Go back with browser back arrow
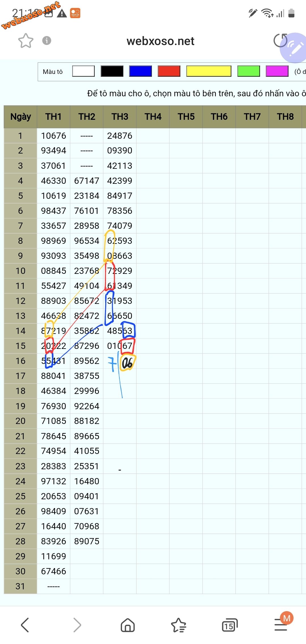306x644 pixels. coord(25,625)
